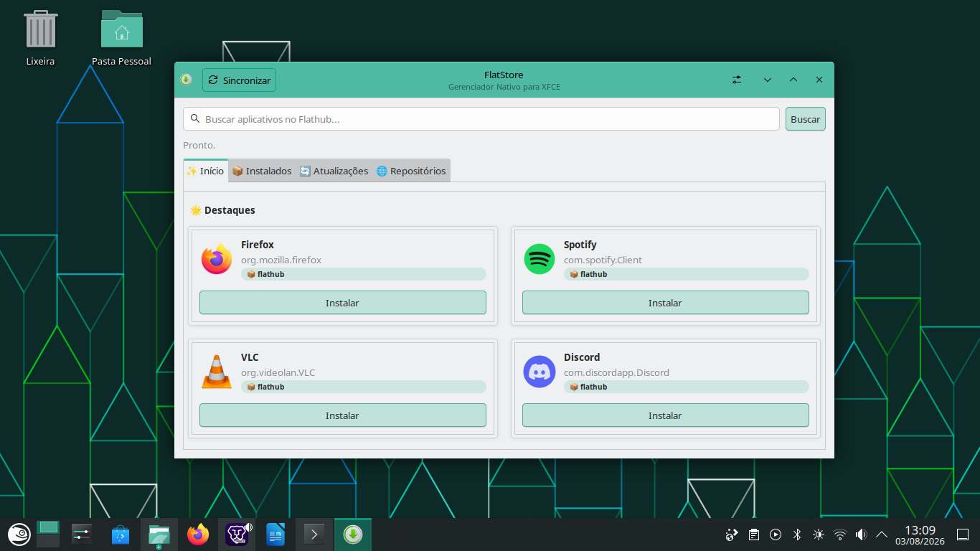Open the screen brightness tray icon
980x551 pixels.
pos(819,534)
